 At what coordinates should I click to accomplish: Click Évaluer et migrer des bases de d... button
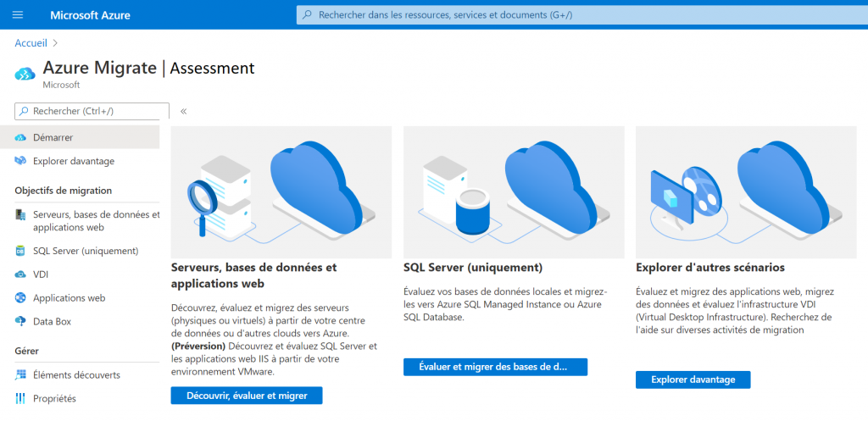(x=495, y=367)
